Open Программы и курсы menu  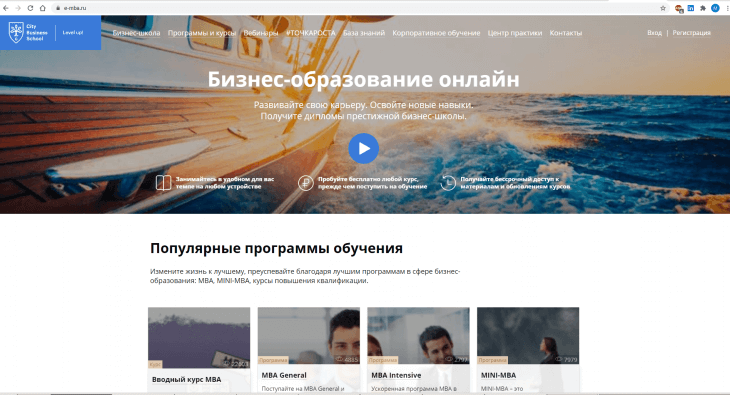click(202, 33)
